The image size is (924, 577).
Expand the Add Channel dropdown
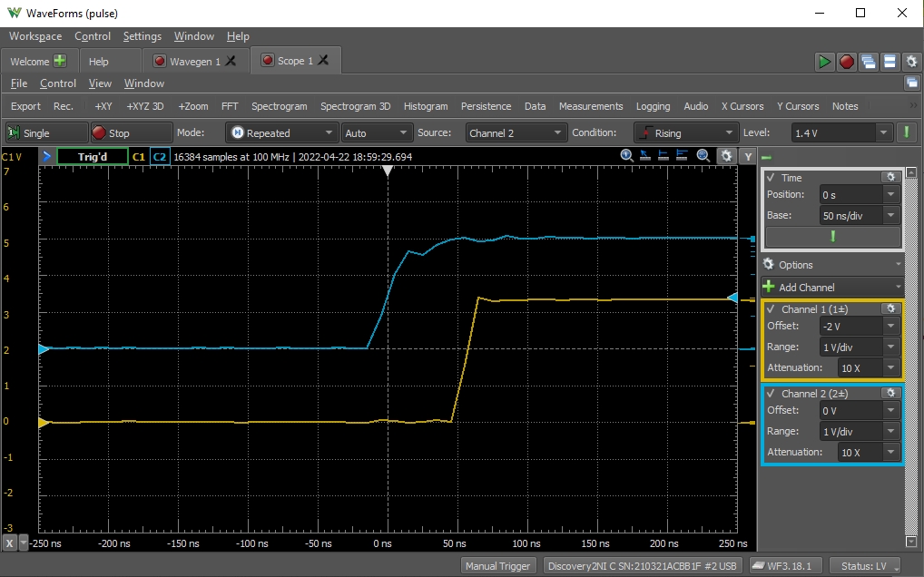click(x=832, y=288)
